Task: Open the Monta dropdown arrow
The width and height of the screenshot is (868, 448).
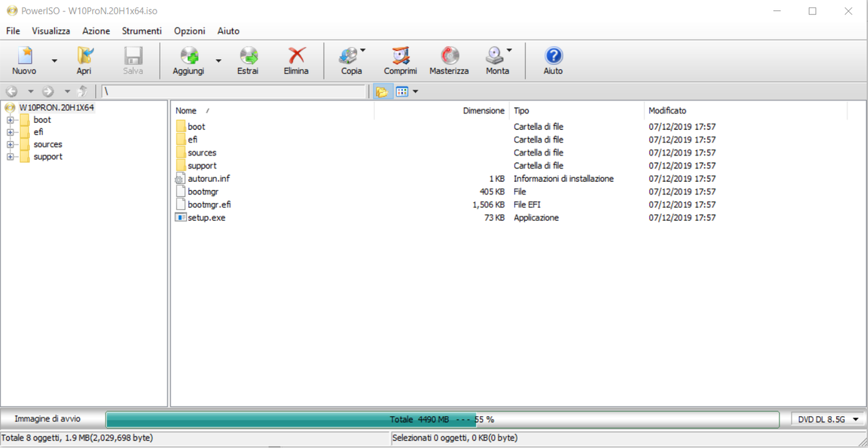Action: (509, 50)
